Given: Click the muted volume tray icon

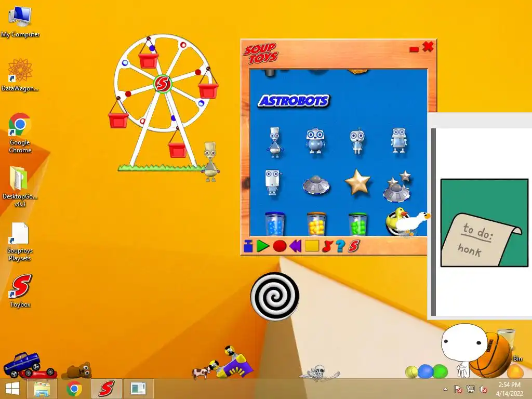Looking at the screenshot, I should tap(483, 389).
